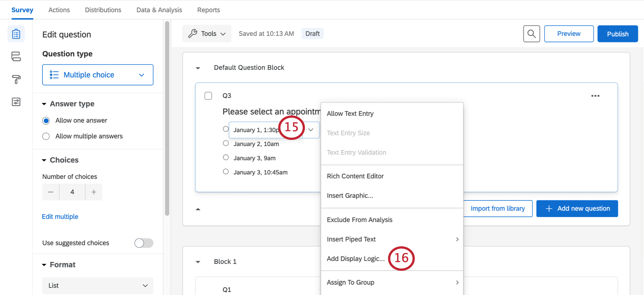Collapse the Default Question Block

(198, 68)
